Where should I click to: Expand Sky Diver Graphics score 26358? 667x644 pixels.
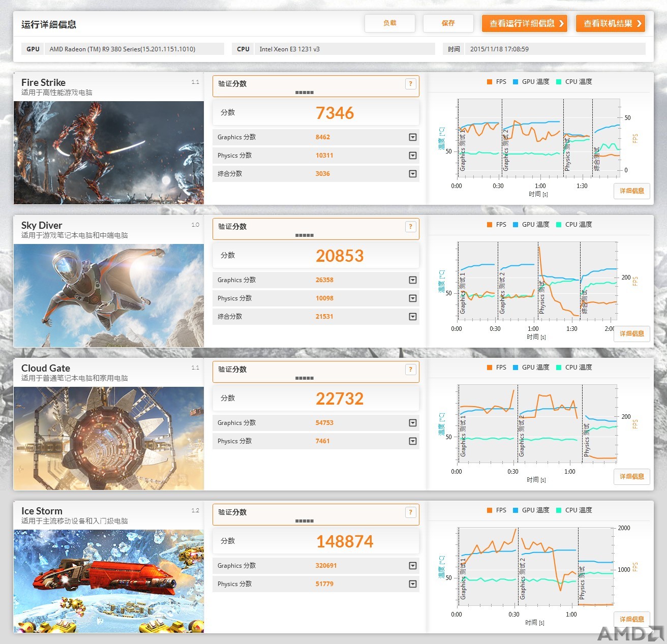point(413,280)
